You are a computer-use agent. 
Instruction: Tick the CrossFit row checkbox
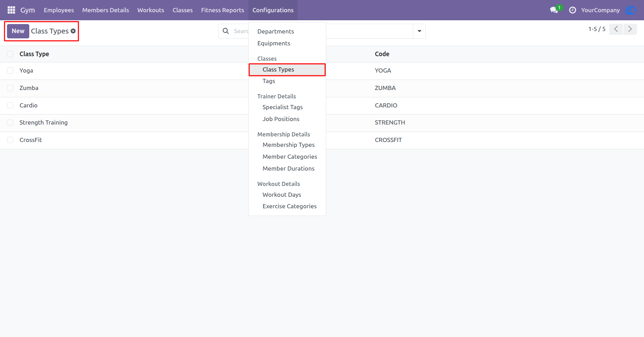[x=10, y=140]
